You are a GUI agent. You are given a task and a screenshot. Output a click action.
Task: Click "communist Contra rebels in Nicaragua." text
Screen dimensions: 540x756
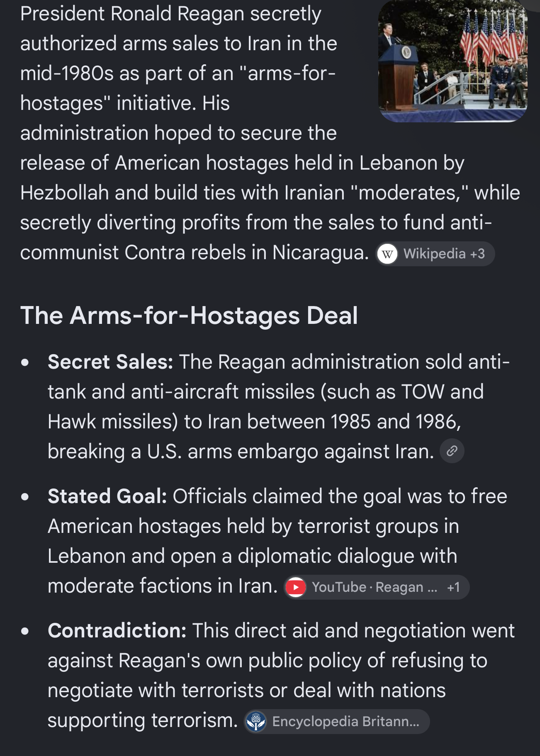195,253
